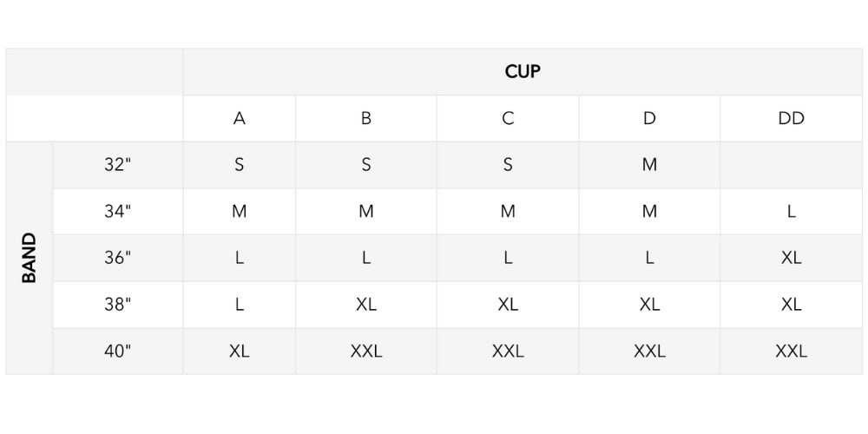868x434 pixels.
Task: Select cup column header A
Action: [240, 119]
